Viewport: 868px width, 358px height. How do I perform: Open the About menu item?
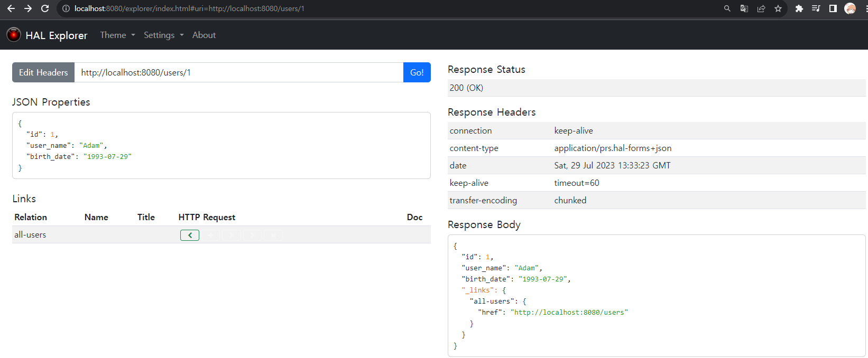(204, 35)
